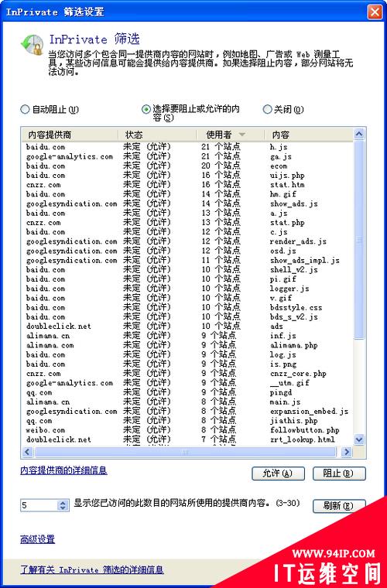Select the alimama.cn row with main.js
The height and width of the screenshot is (588, 387).
187,402
